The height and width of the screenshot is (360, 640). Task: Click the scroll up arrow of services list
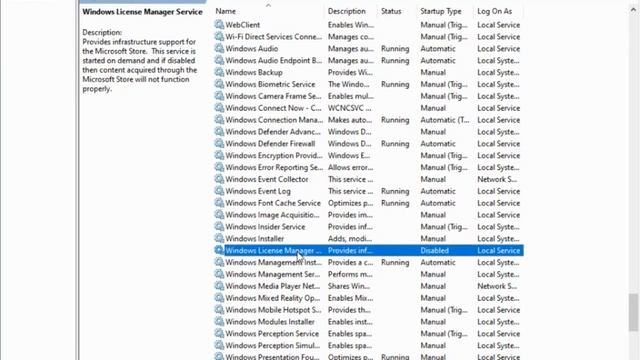click(633, 10)
